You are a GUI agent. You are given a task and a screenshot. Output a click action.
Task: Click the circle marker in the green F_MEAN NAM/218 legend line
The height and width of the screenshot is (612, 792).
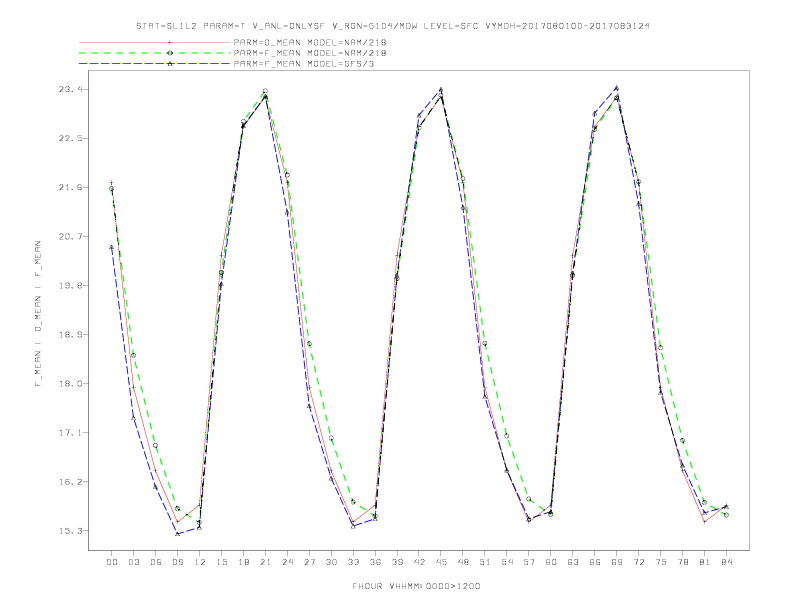point(170,53)
